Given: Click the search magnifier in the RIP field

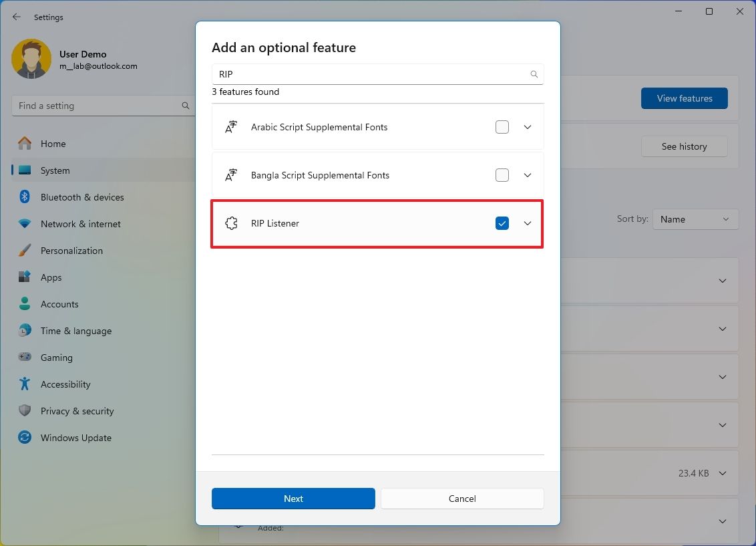Looking at the screenshot, I should pos(534,74).
